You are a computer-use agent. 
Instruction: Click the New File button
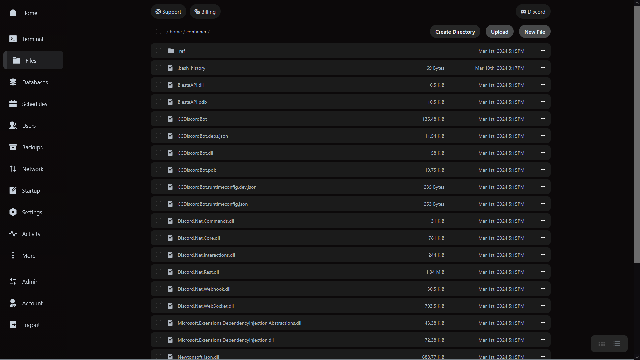click(x=535, y=32)
